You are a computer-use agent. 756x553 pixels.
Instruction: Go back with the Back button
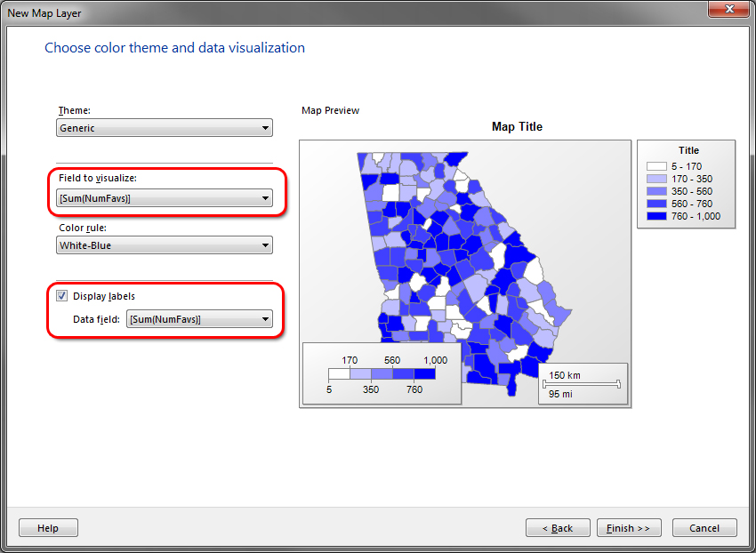[x=558, y=528]
